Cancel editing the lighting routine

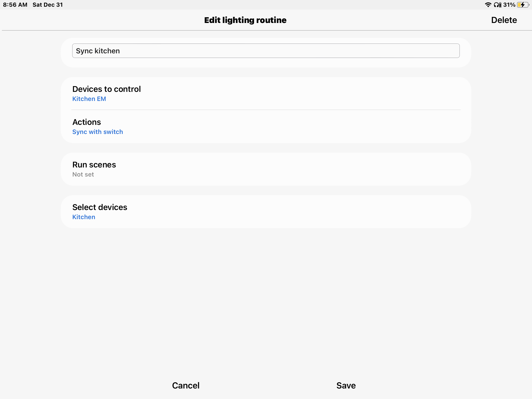pos(186,385)
